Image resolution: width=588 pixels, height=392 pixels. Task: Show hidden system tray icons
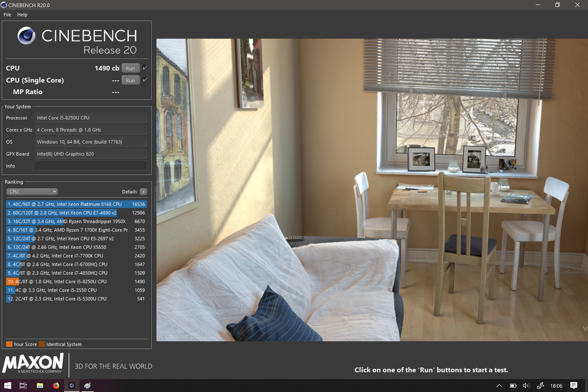pos(499,386)
